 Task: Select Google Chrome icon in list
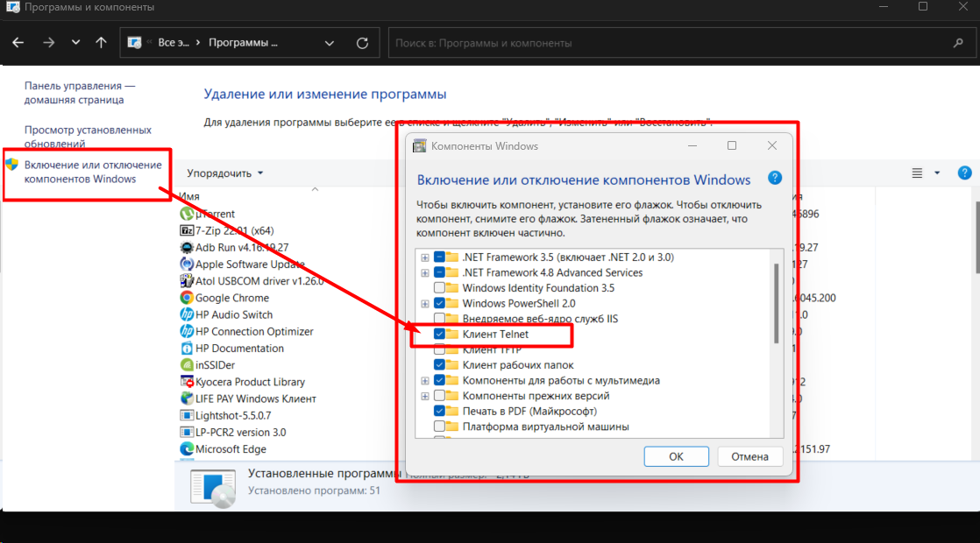click(186, 298)
